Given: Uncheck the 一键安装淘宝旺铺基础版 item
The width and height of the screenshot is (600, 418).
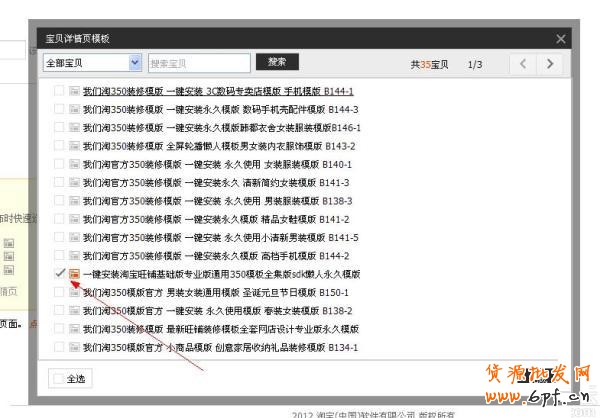Looking at the screenshot, I should (59, 273).
